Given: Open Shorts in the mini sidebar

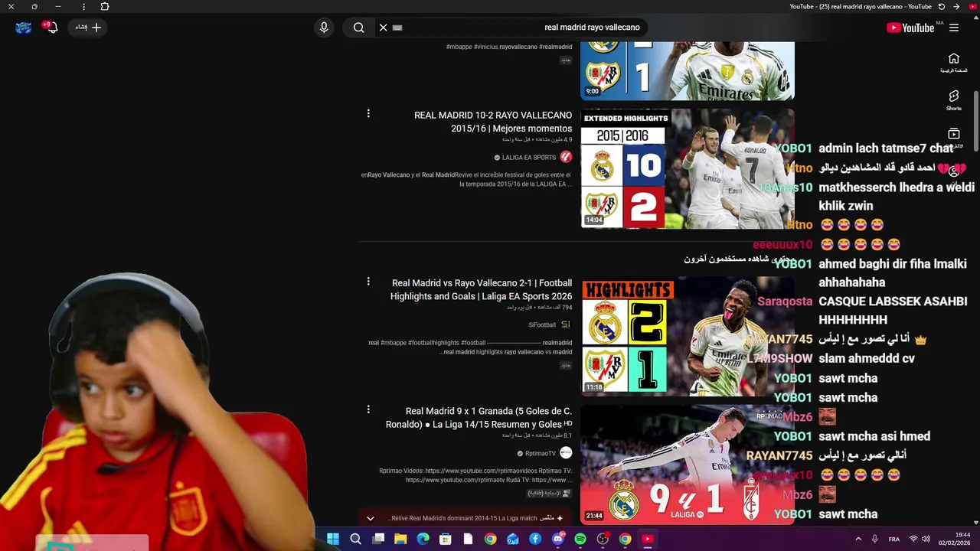Looking at the screenshot, I should [x=953, y=100].
